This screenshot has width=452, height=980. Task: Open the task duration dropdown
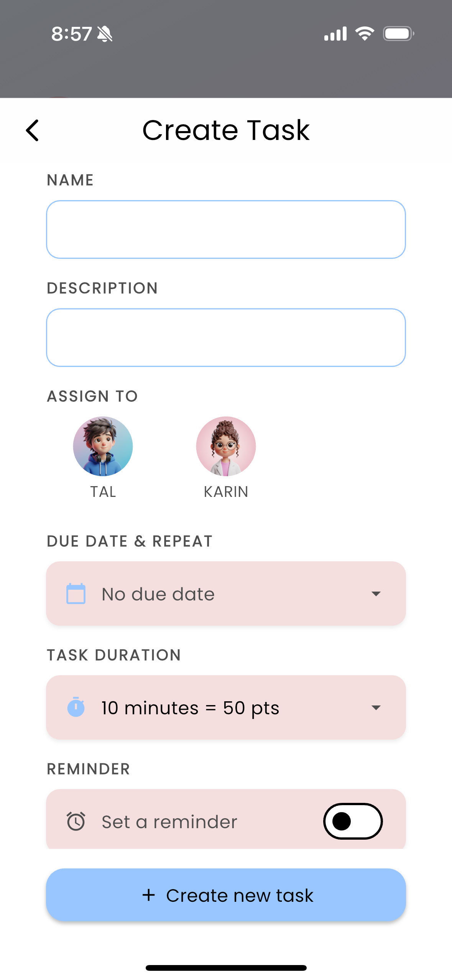pos(226,707)
